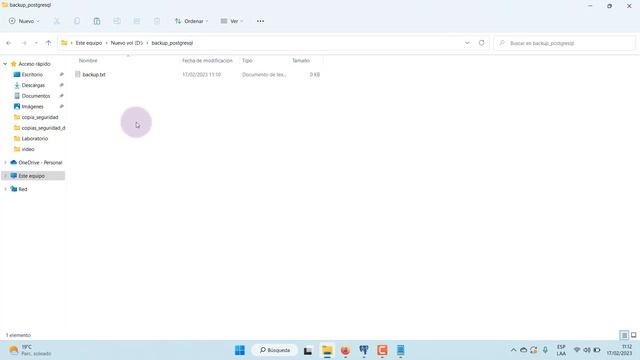Open Descargas in the sidebar

[x=33, y=85]
